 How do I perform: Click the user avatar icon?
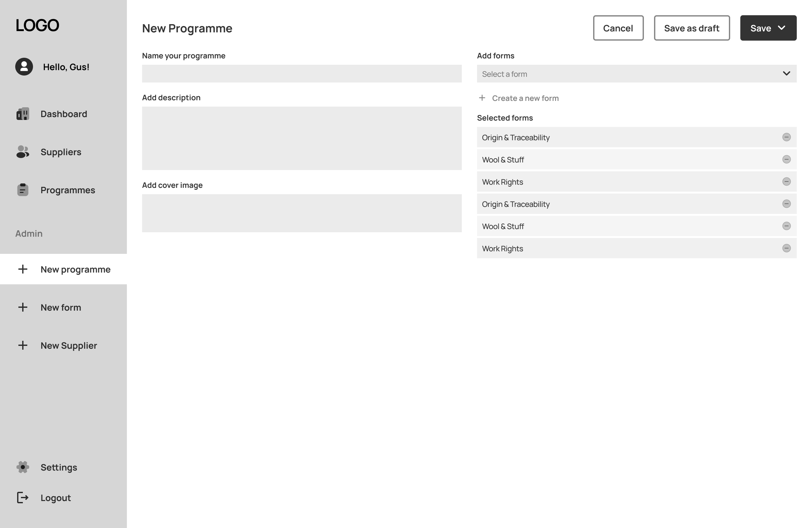24,67
